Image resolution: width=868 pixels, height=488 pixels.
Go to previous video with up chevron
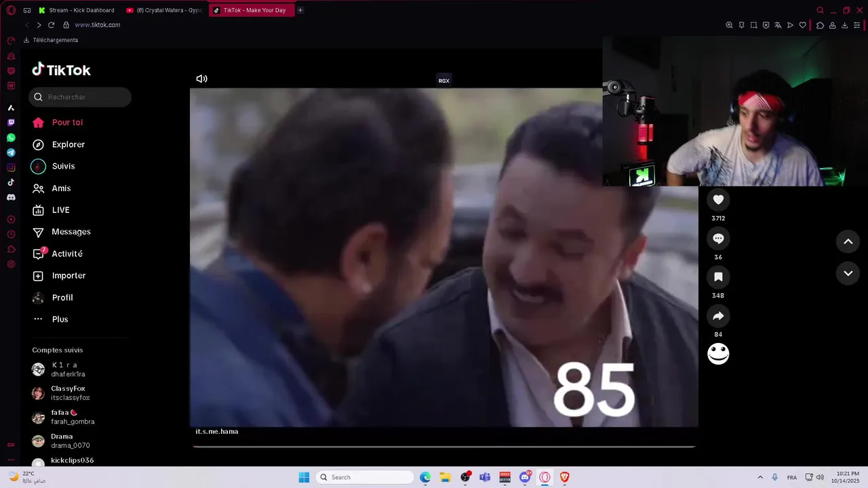[848, 241]
